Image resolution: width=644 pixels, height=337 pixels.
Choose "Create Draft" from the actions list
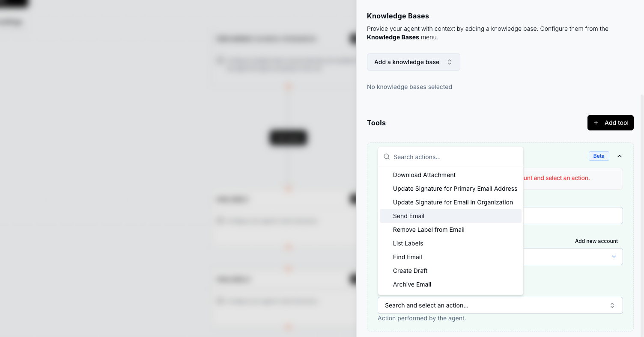[410, 271]
